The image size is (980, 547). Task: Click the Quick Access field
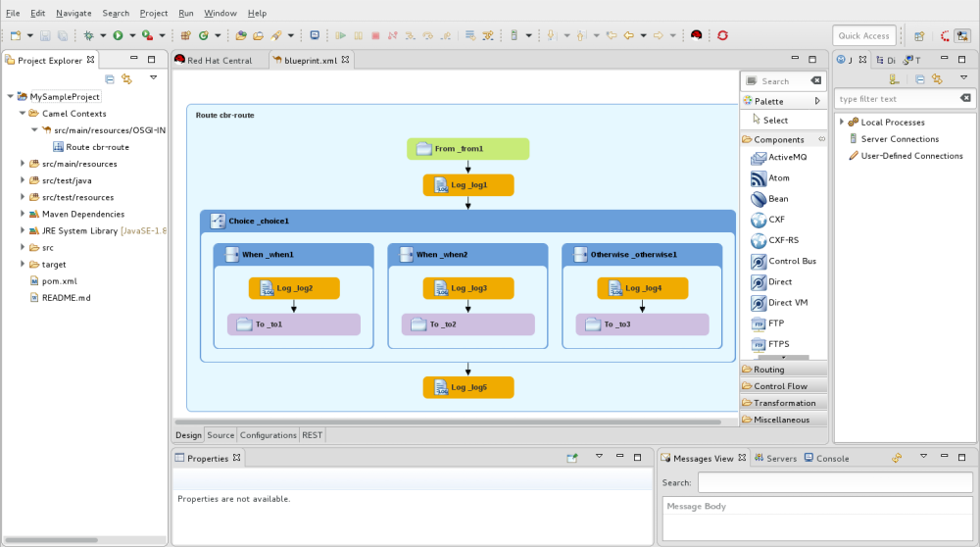coord(864,35)
